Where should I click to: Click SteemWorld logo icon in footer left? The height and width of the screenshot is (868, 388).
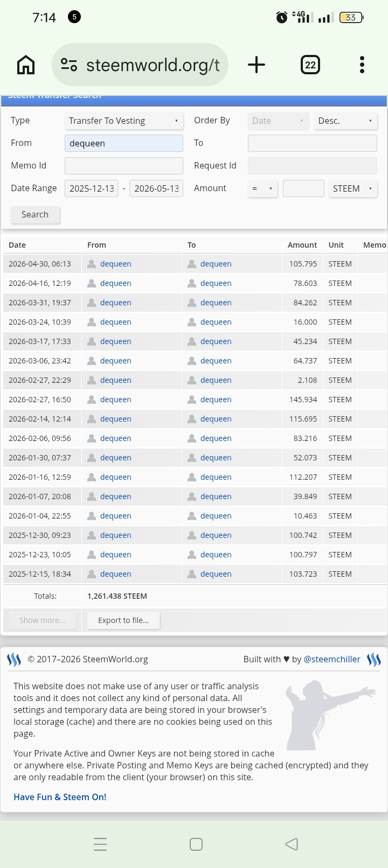[14, 660]
